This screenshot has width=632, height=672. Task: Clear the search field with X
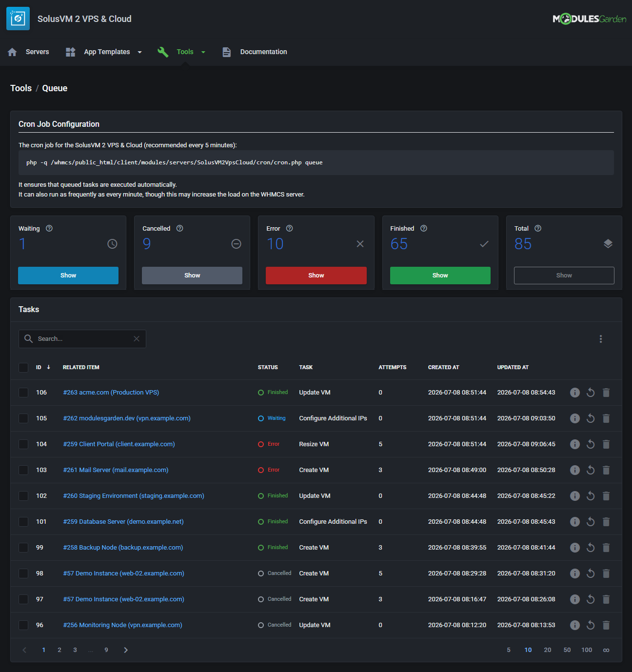[137, 339]
